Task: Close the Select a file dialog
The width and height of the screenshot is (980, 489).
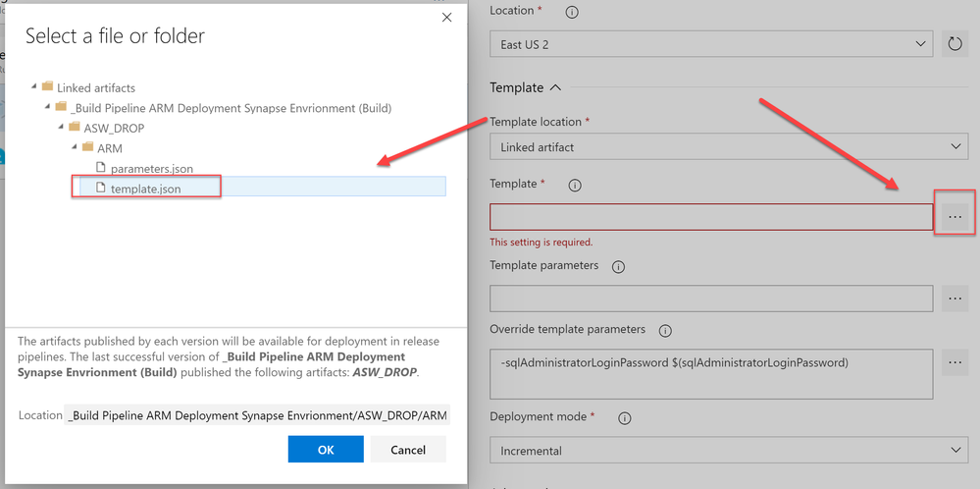Action: click(447, 18)
